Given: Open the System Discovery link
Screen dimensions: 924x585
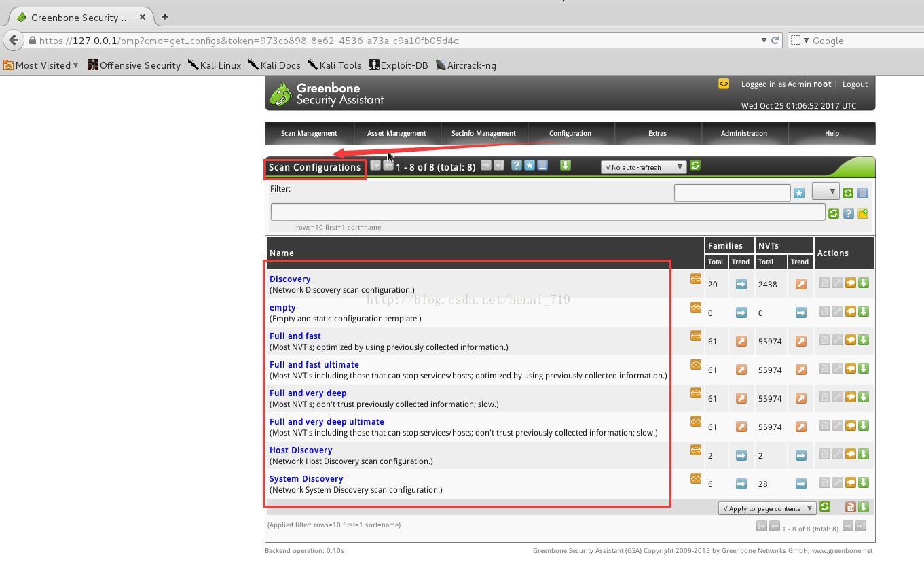Looking at the screenshot, I should (x=306, y=478).
